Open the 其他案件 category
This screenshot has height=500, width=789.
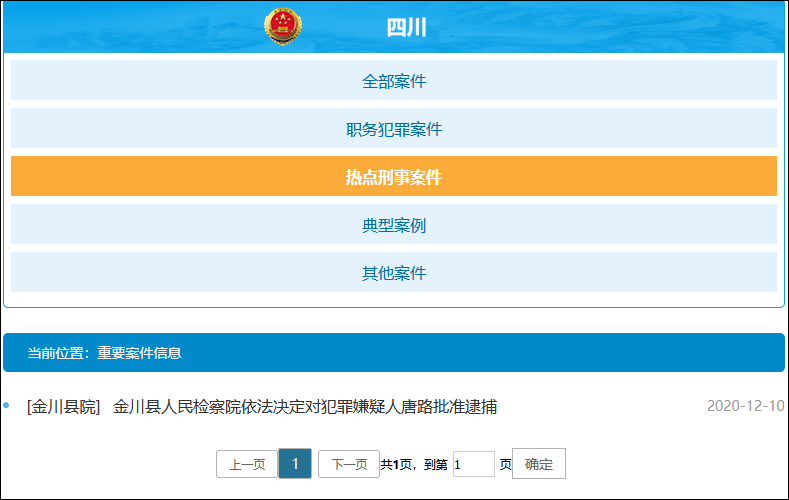394,272
